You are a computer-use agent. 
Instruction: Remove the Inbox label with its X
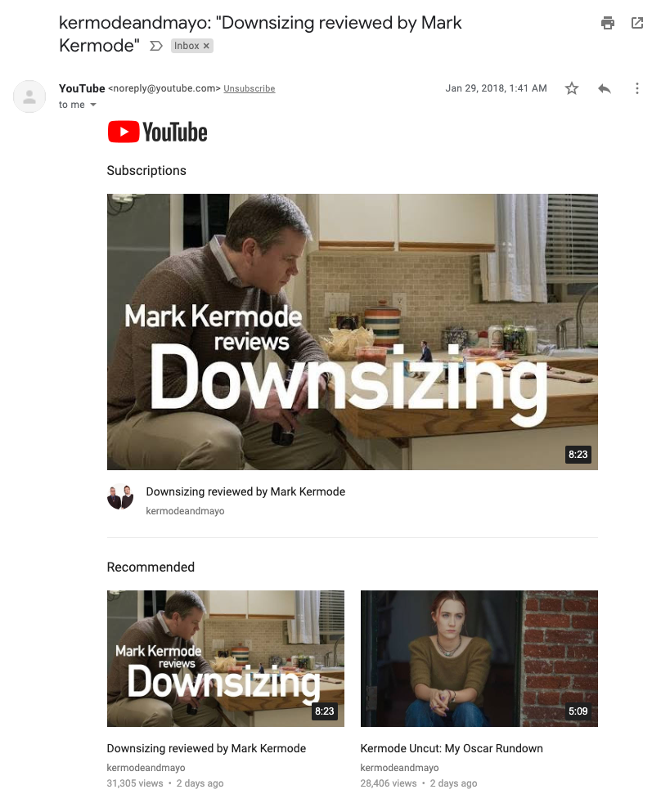coord(206,46)
